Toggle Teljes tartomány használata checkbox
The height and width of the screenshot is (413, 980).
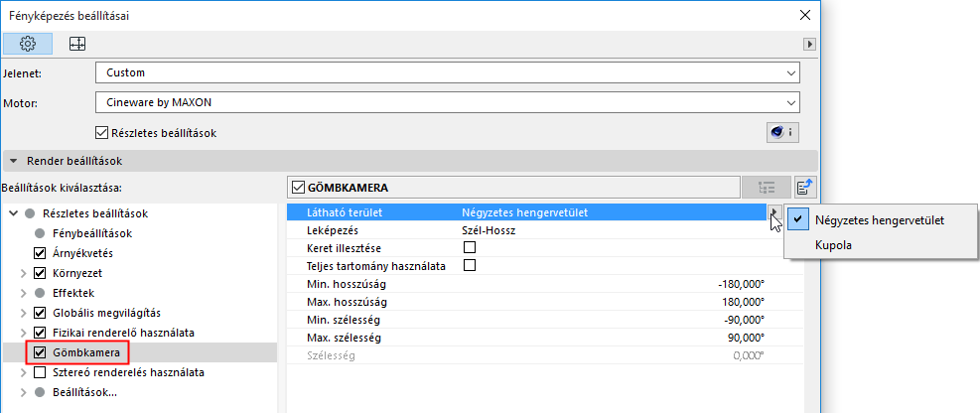coord(470,266)
